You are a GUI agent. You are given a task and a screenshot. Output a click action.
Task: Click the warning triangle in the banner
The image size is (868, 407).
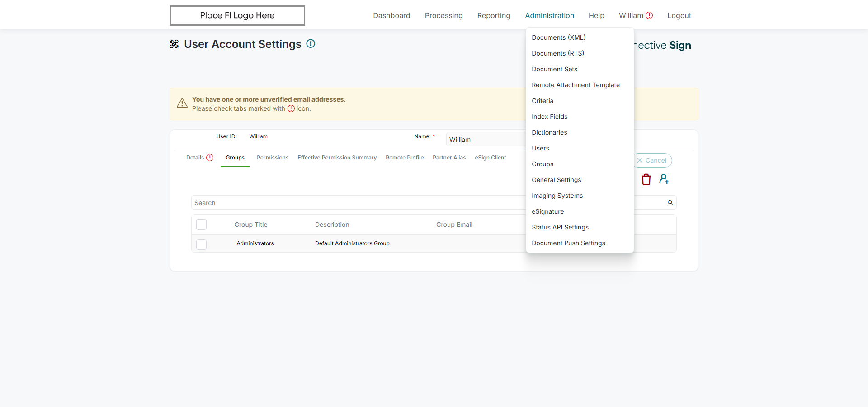coord(182,103)
